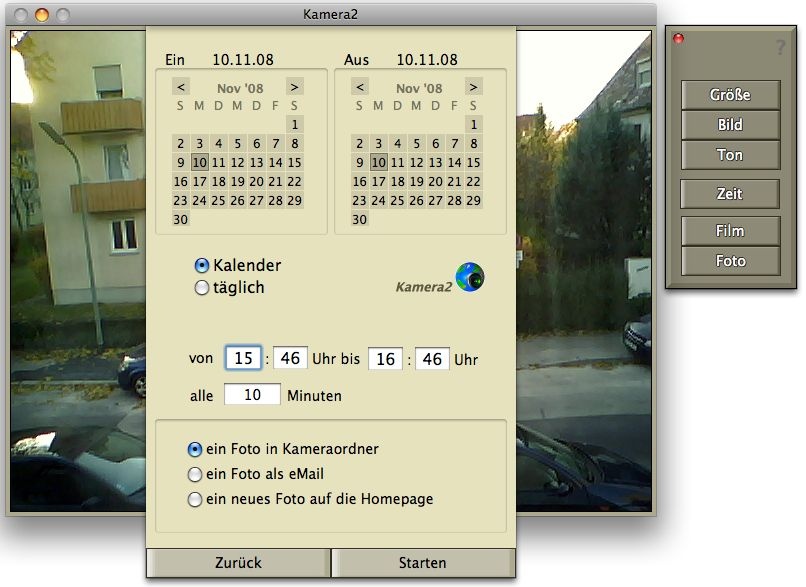Open the Ton settings
The width and height of the screenshot is (806, 587).
(730, 155)
